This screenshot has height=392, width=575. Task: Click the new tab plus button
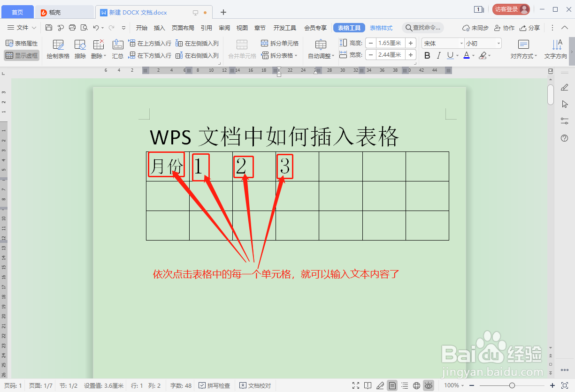coord(223,12)
